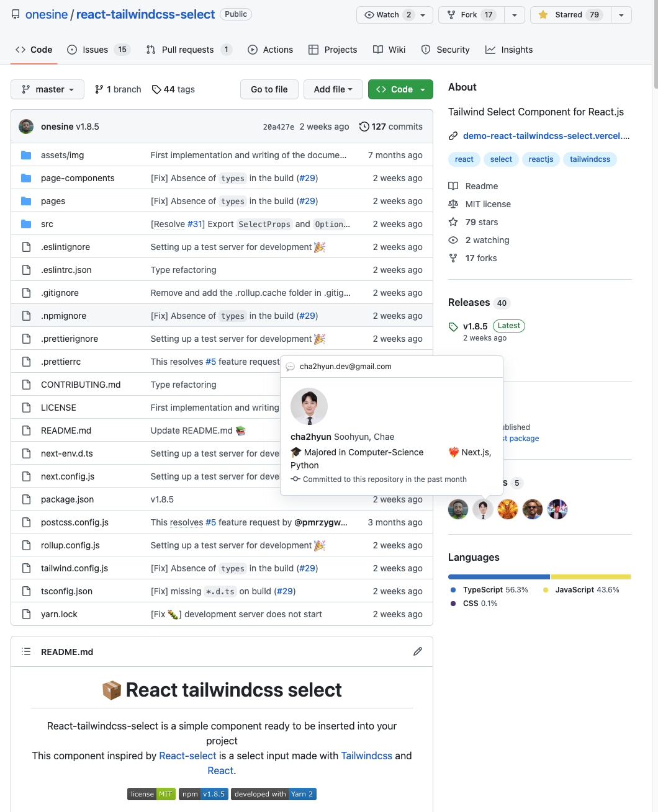Open the Pull requests tab
This screenshot has width=658, height=812.
(189, 50)
